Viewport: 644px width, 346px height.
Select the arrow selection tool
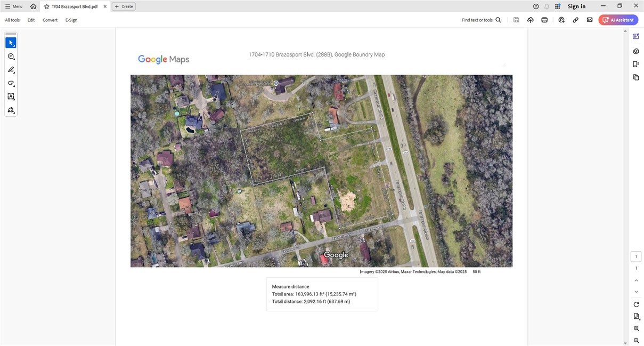(x=11, y=43)
